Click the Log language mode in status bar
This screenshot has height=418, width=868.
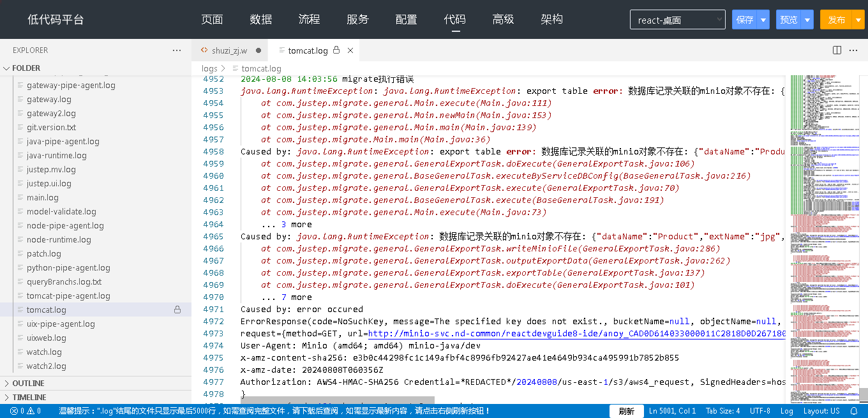[787, 411]
